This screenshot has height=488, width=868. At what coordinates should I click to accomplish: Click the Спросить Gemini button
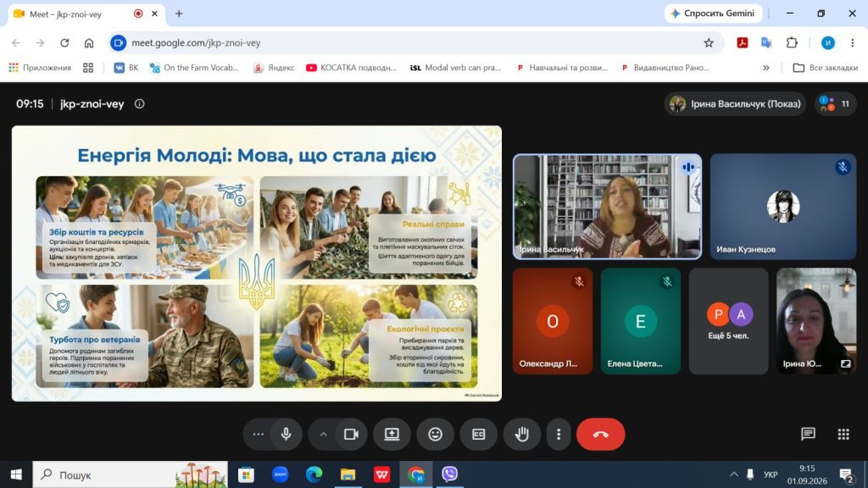pos(713,14)
